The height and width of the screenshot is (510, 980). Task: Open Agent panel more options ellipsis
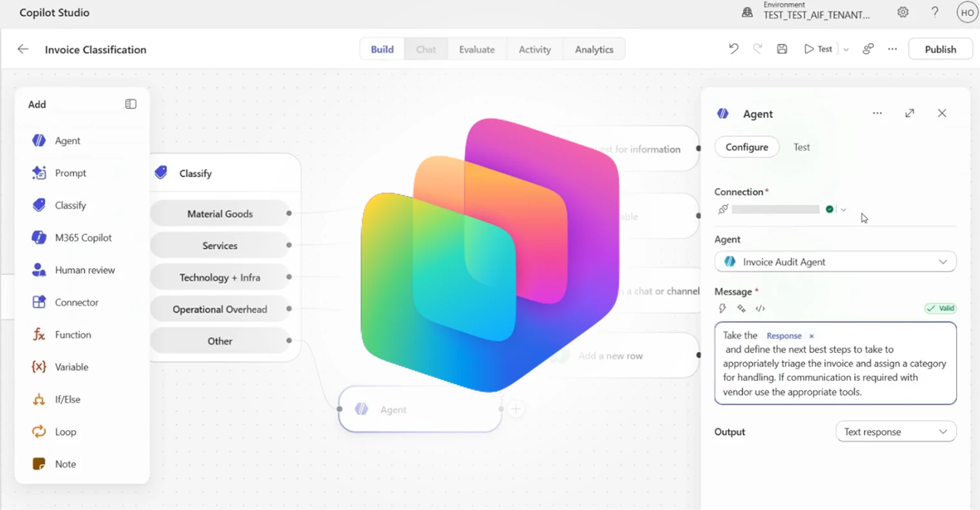pyautogui.click(x=877, y=113)
